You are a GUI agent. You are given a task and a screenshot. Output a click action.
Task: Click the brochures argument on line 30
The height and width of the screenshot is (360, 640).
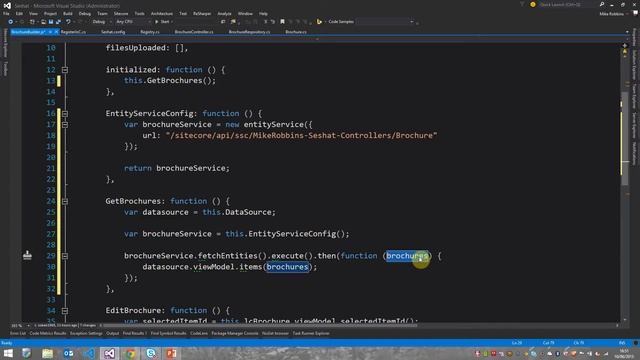(x=287, y=267)
